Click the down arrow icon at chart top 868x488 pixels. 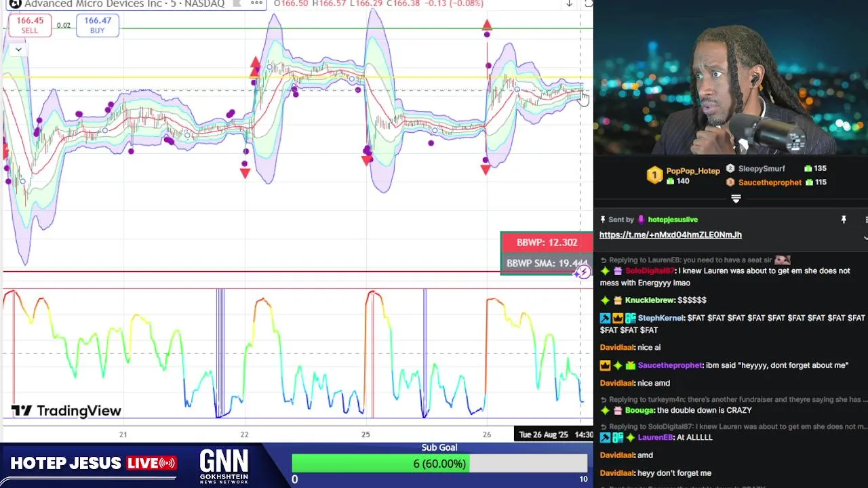(569, 3)
